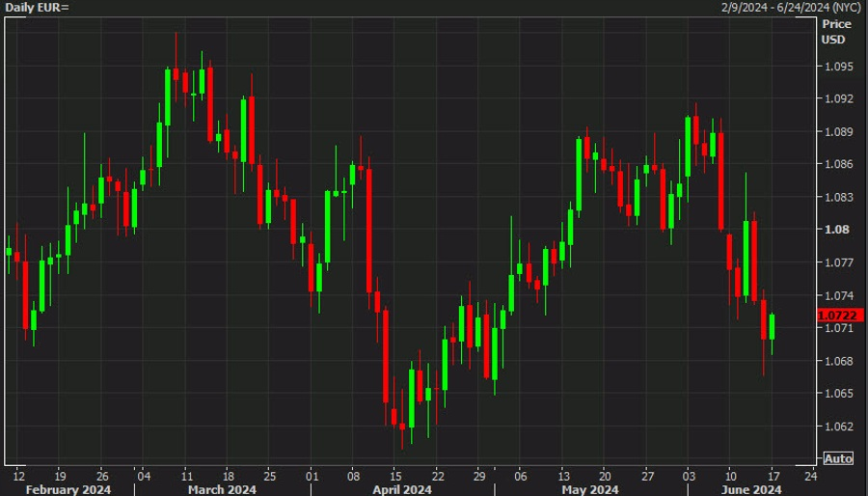868x496 pixels.
Task: Click the 'April 2024' month label
Action: (x=402, y=489)
